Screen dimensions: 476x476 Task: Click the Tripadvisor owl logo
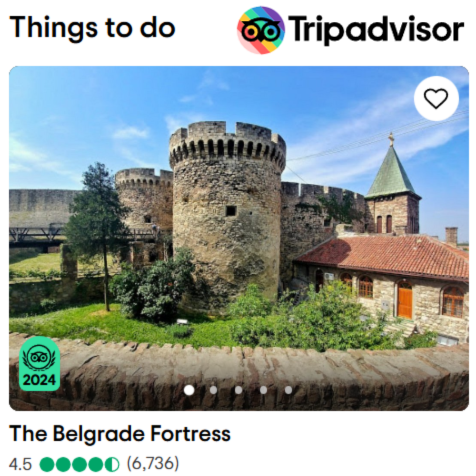(261, 30)
